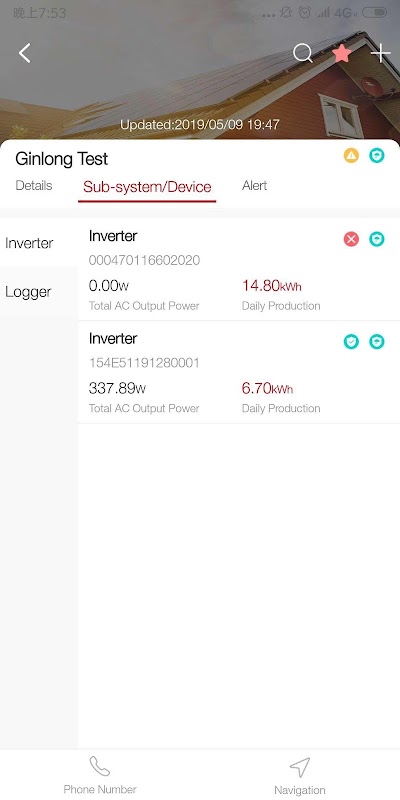Tap rightmost teal icon on second inverter

(377, 341)
